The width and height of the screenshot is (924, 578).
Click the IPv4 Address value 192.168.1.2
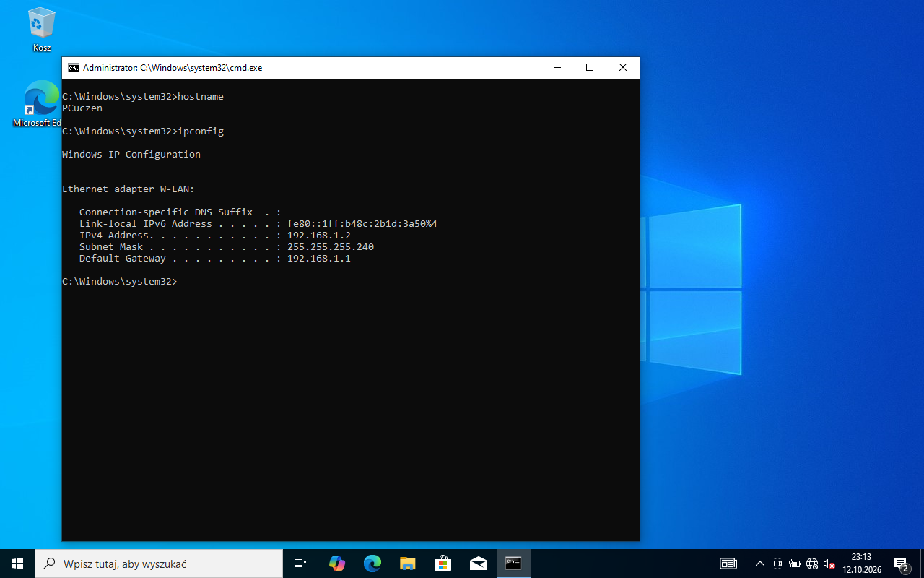point(319,236)
